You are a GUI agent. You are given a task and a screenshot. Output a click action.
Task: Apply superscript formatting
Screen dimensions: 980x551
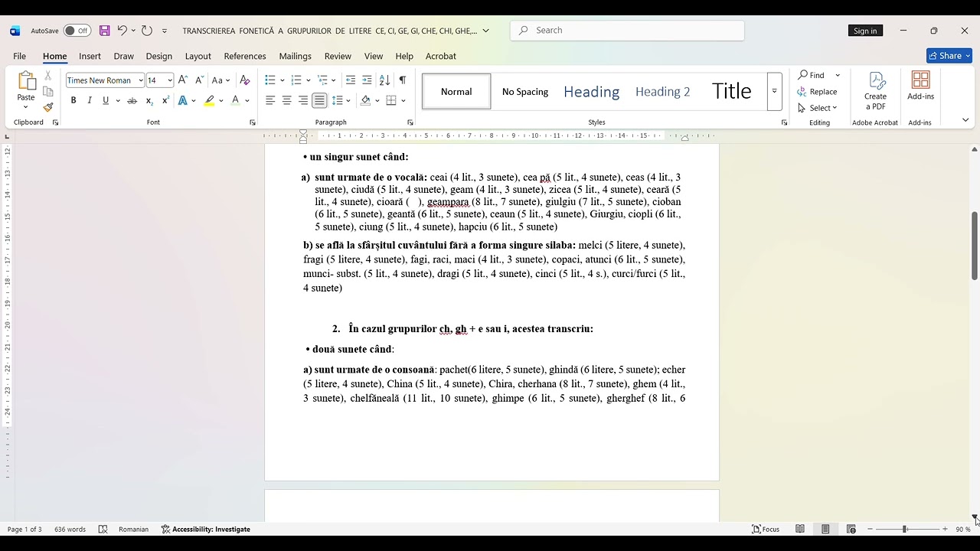click(165, 100)
